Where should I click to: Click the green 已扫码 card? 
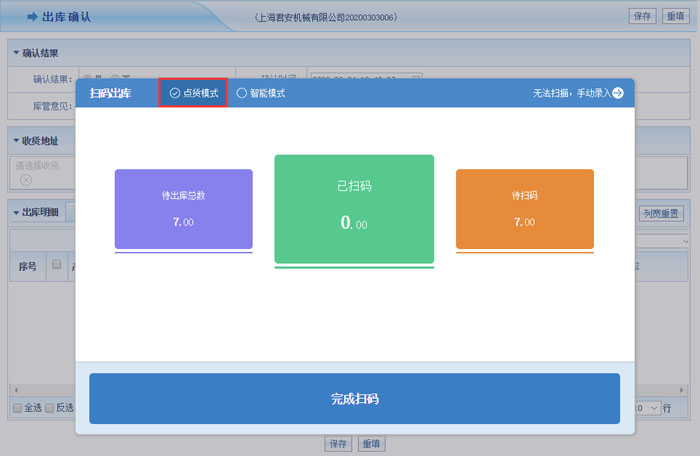pos(354,208)
